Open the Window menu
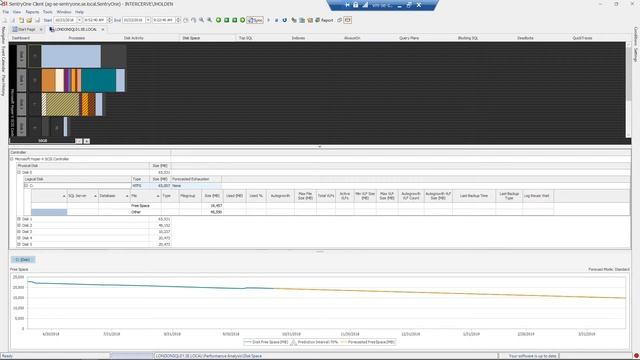The image size is (640, 360). coord(64,12)
